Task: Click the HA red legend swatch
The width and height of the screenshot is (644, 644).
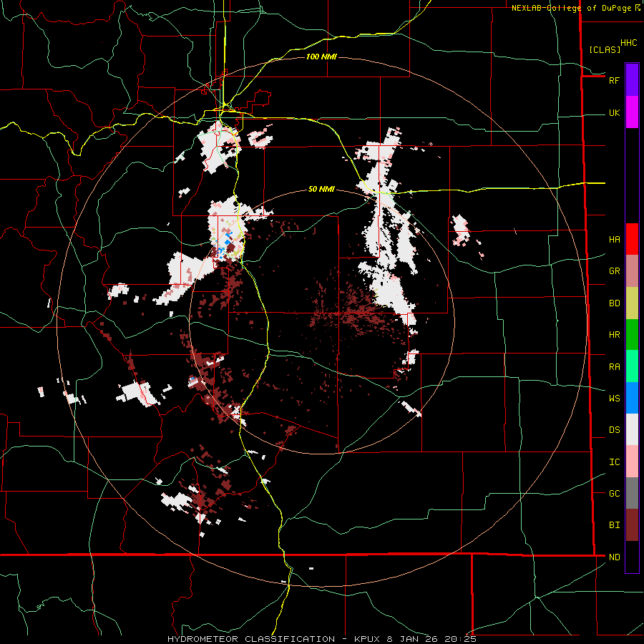Action: pyautogui.click(x=632, y=239)
